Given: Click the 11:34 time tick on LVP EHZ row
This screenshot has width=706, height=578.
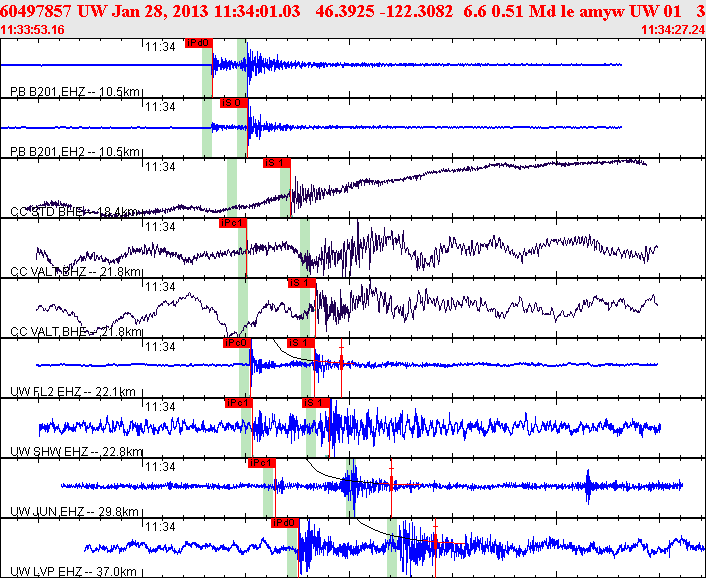Looking at the screenshot, I should point(160,526).
